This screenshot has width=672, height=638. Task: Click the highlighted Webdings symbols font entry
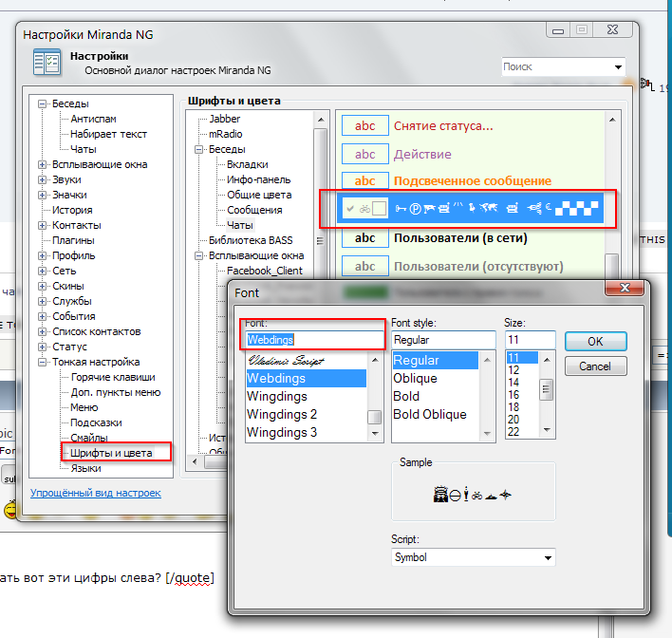pyautogui.click(x=470, y=208)
